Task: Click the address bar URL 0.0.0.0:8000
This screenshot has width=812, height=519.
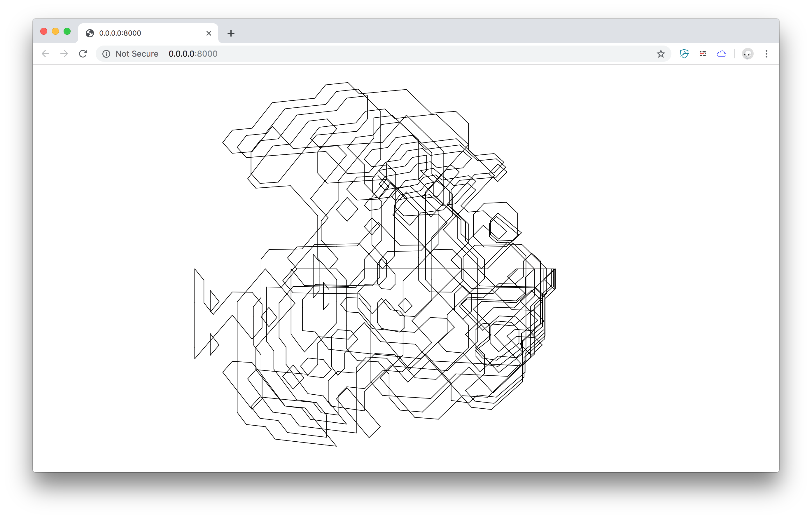Action: coord(193,54)
